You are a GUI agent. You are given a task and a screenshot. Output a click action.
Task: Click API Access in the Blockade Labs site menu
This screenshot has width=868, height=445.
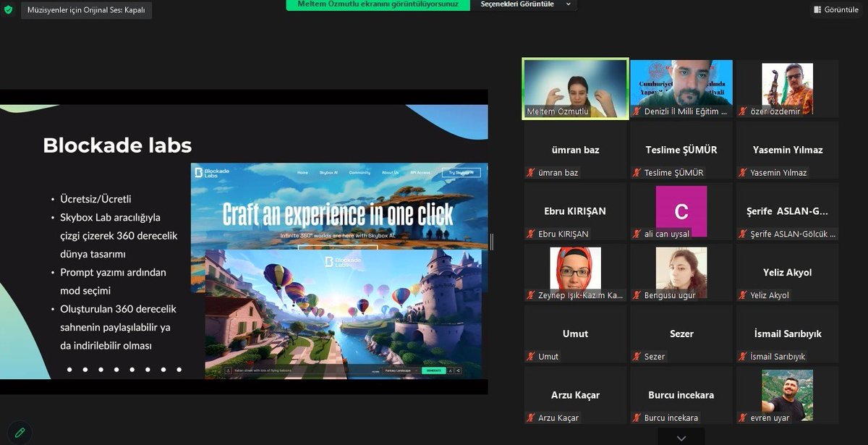420,172
